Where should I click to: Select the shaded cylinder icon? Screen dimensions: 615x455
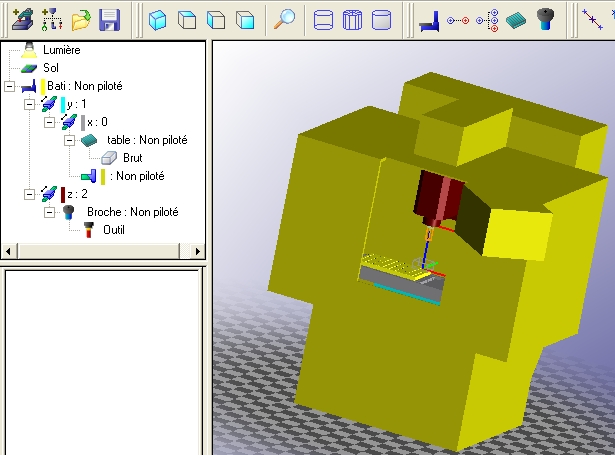381,20
